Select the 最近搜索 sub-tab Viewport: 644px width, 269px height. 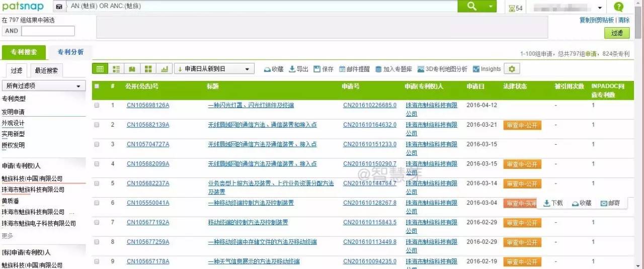pyautogui.click(x=46, y=70)
